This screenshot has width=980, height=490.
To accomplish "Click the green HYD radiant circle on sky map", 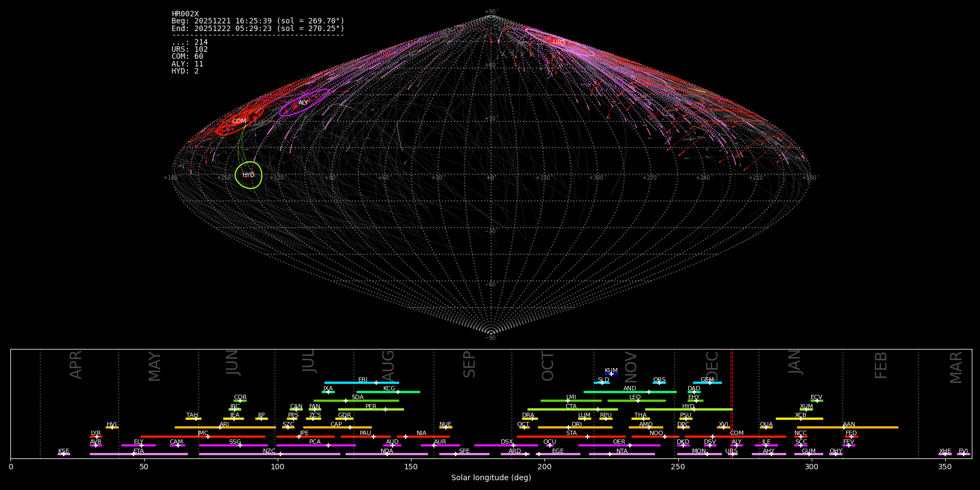I will point(248,175).
